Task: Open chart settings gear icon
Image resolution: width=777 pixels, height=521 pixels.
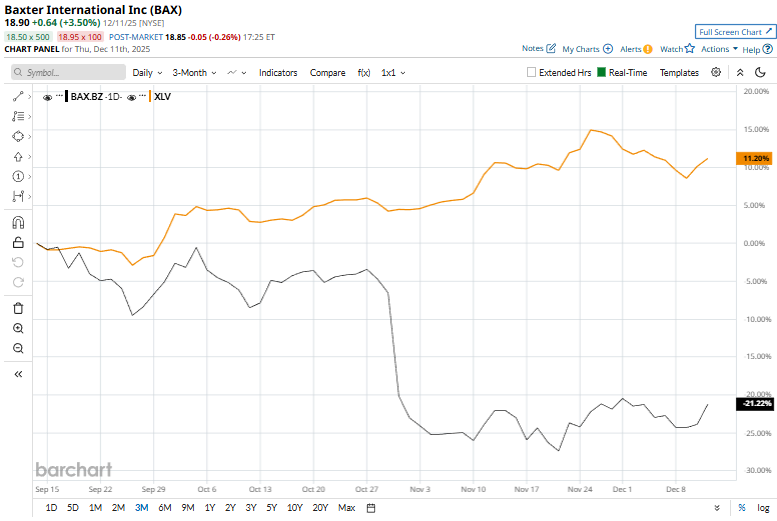Action: (716, 72)
